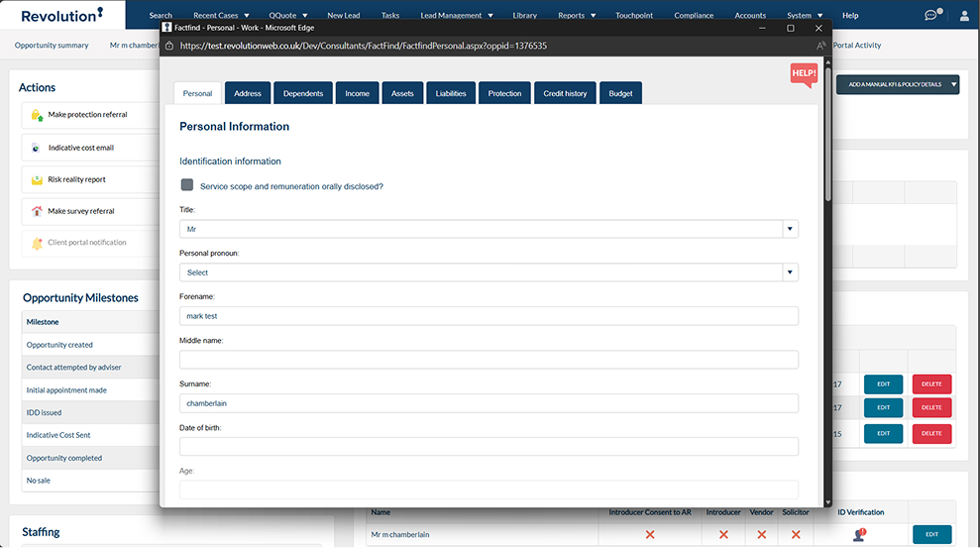Image resolution: width=980 pixels, height=548 pixels.
Task: Open the Opportunity created milestone link
Action: (x=59, y=345)
